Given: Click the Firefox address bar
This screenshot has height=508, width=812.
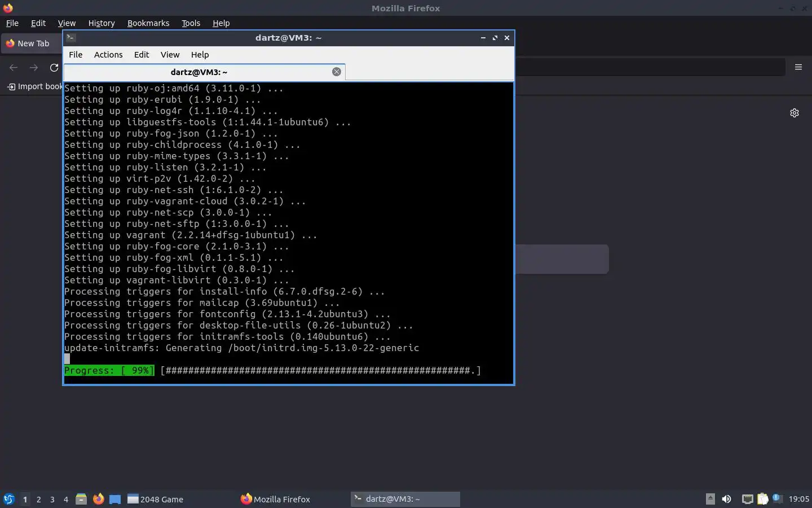Looking at the screenshot, I should 650,67.
